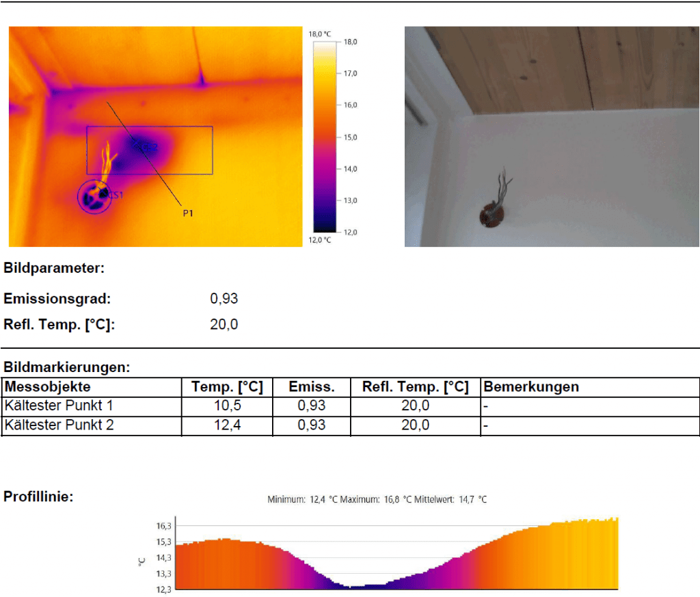The height and width of the screenshot is (597, 700).
Task: Select the Kältester Punkt 1 row
Action: (x=59, y=406)
